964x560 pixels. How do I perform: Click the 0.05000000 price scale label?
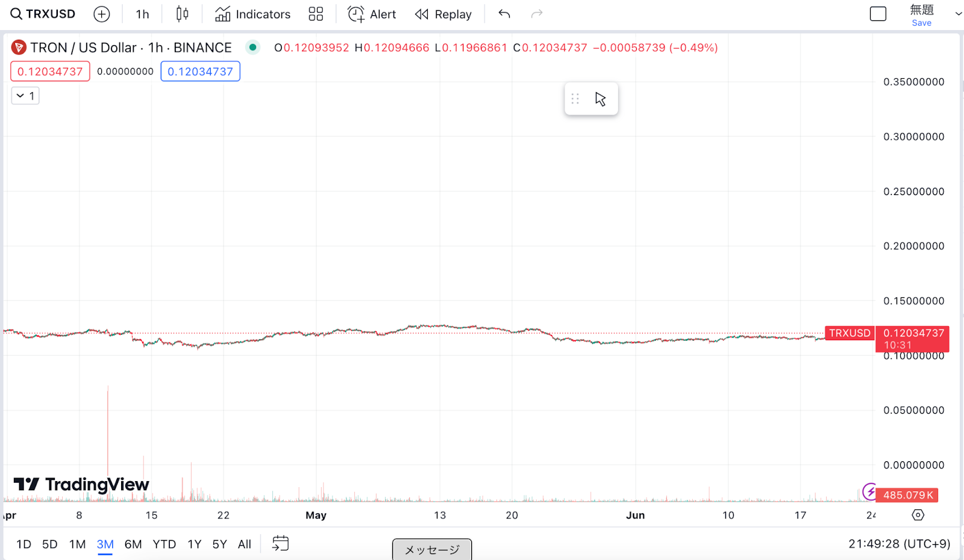click(913, 410)
